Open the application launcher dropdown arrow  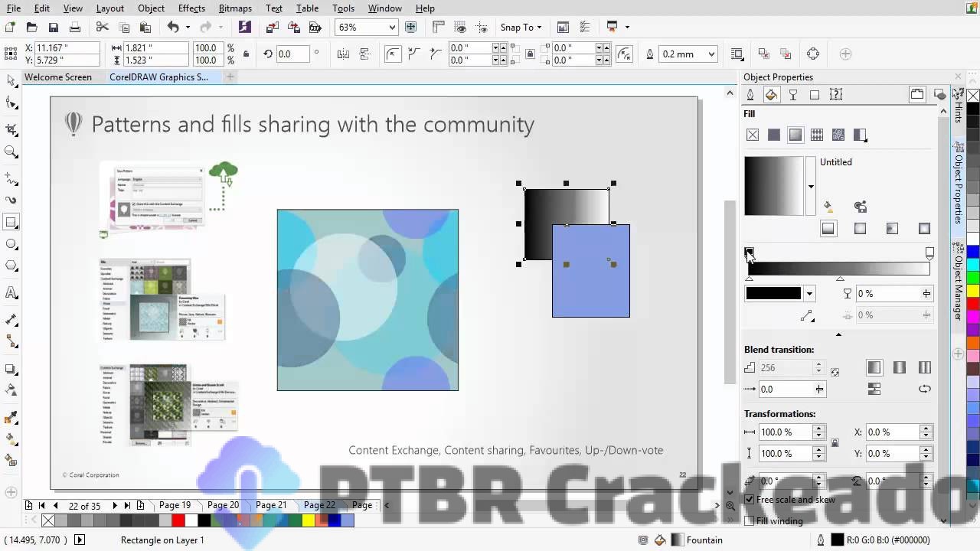(626, 28)
